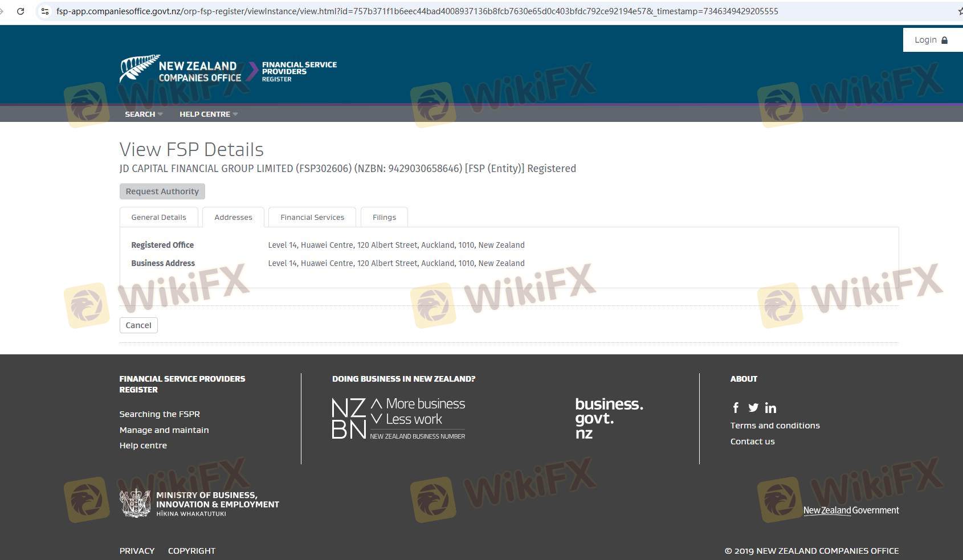Expand the HELP CENTRE dropdown menu
Image resolution: width=963 pixels, height=560 pixels.
(209, 114)
